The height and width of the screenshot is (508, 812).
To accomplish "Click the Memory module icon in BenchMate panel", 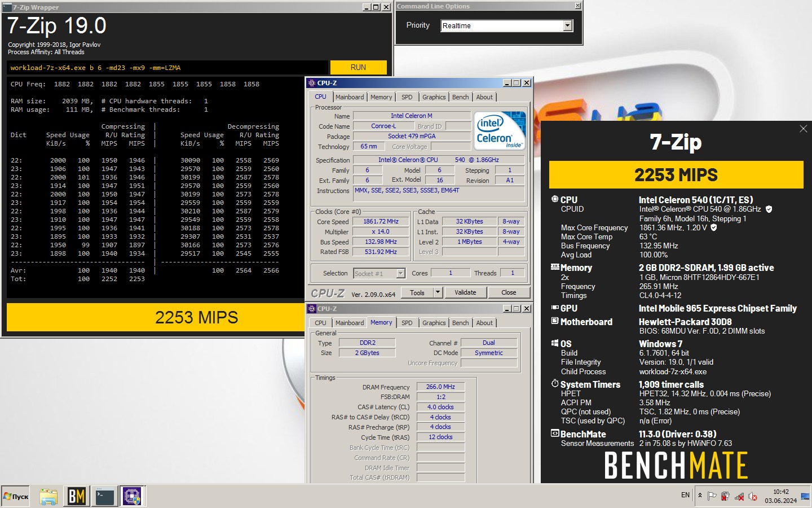I will point(555,267).
